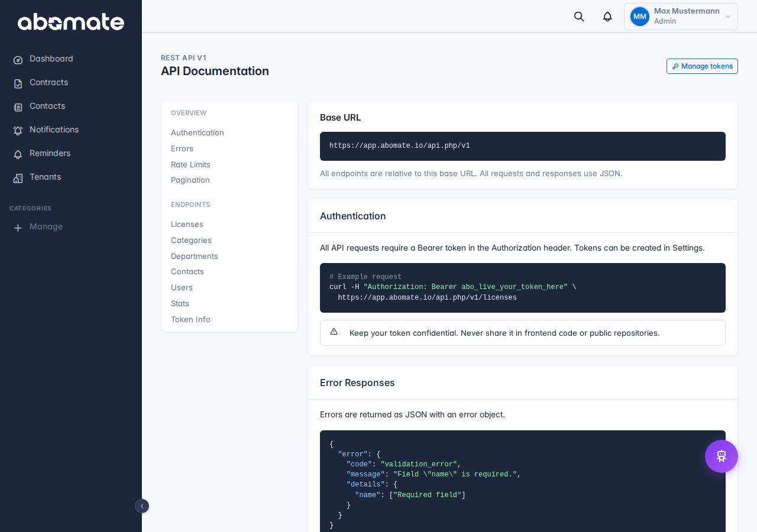Viewport: 757px width, 532px height.
Task: Click the MM user avatar circle
Action: [x=639, y=16]
